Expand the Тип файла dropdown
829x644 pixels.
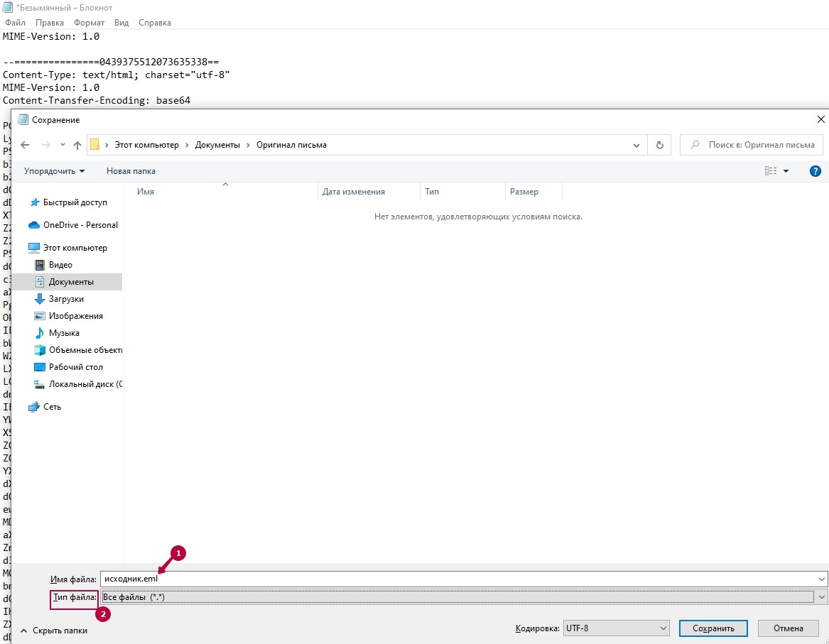pyautogui.click(x=822, y=598)
